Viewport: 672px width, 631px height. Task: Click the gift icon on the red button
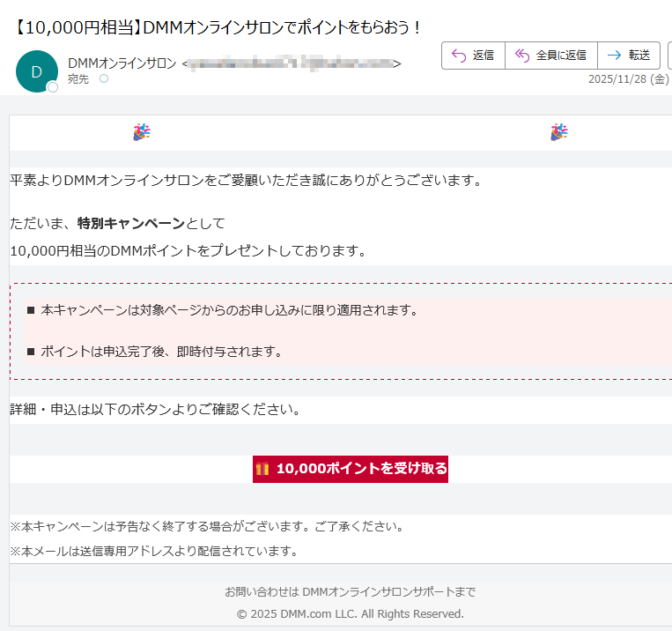[x=262, y=469]
